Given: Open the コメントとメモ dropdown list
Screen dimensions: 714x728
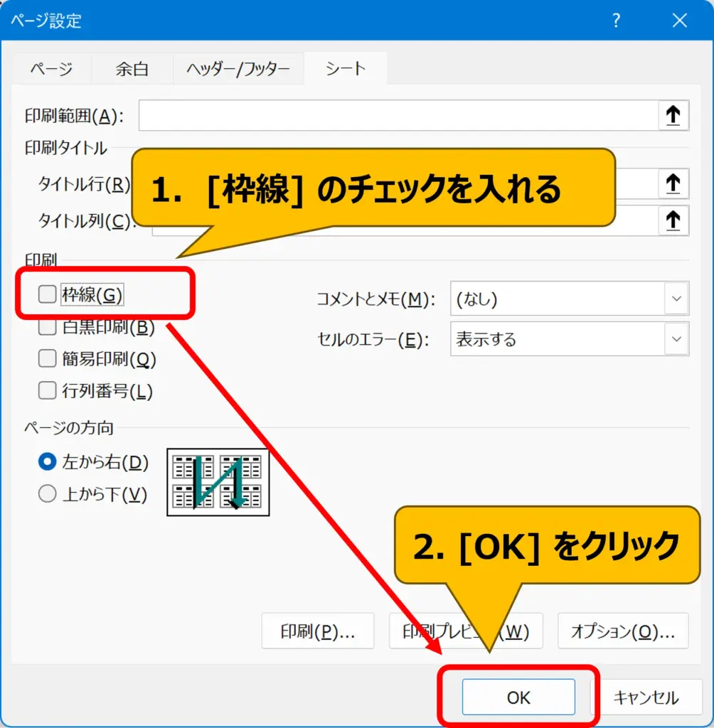Looking at the screenshot, I should [569, 299].
